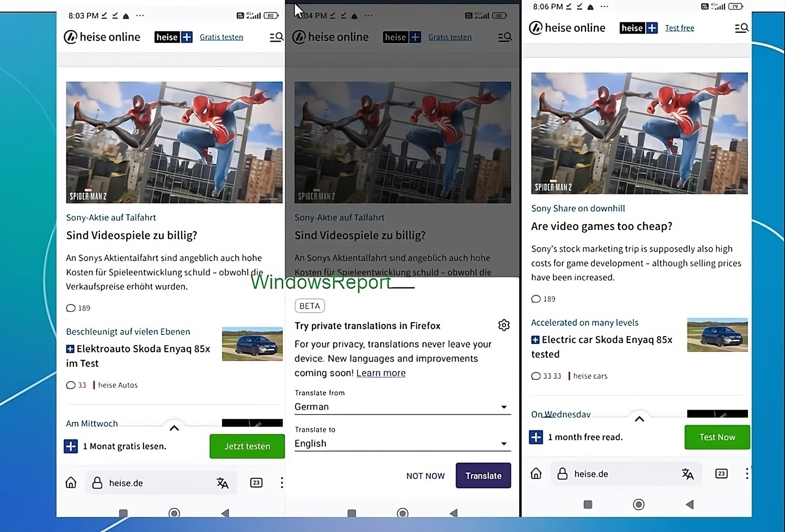Tap heise+ badge in left phone header
This screenshot has width=785, height=532.
[174, 37]
